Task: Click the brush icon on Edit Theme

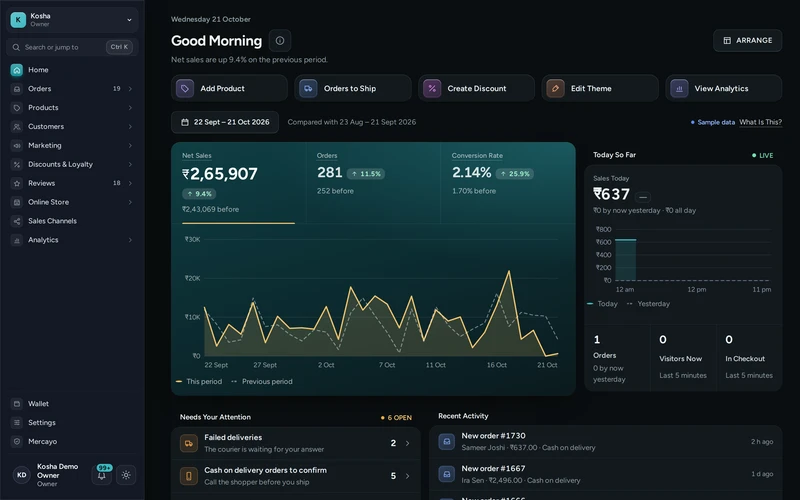Action: [x=555, y=88]
